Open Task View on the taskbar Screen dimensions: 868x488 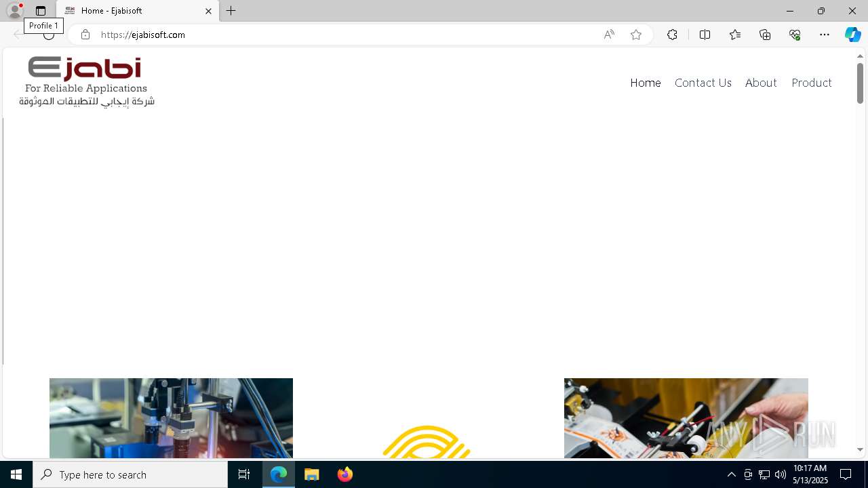(244, 474)
